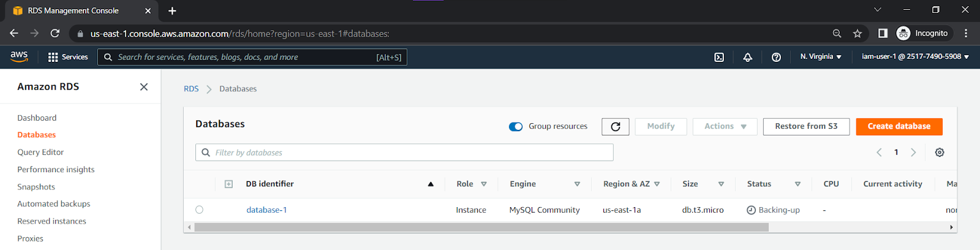Viewport: 980px width, 250px height.
Task: Sort by the Engine column
Action: pos(577,184)
